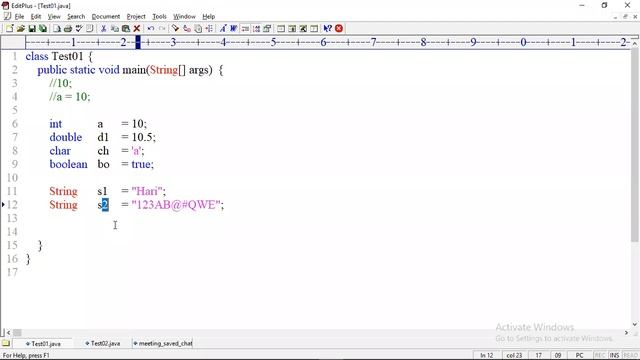Click the context help arrow icon
This screenshot has width=640, height=360.
click(x=327, y=29)
